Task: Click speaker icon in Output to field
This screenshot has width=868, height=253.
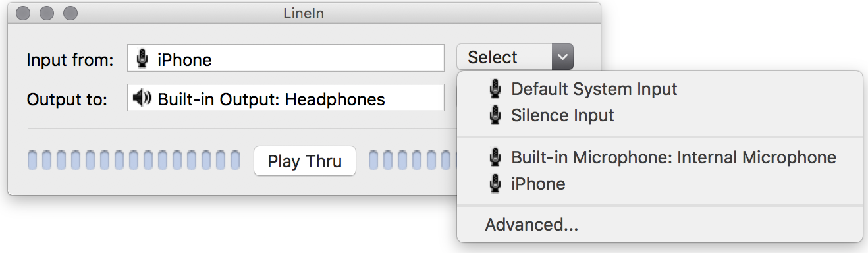Action: point(142,99)
